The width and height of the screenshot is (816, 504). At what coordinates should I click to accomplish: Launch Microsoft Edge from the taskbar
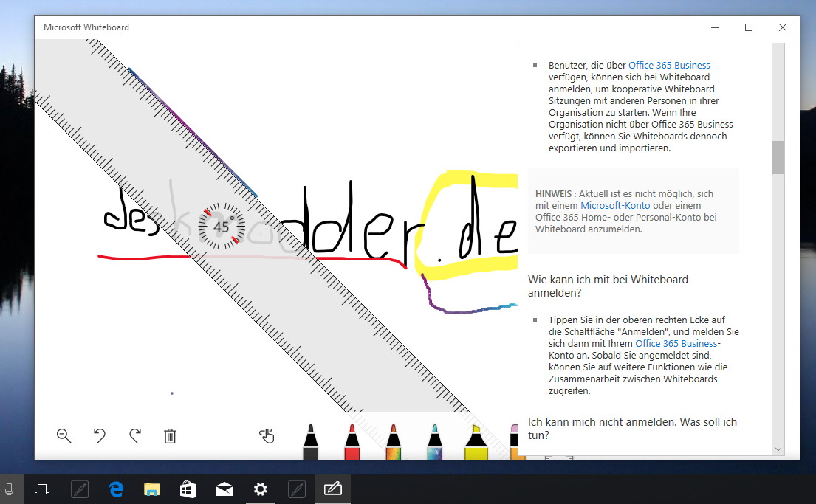[116, 489]
